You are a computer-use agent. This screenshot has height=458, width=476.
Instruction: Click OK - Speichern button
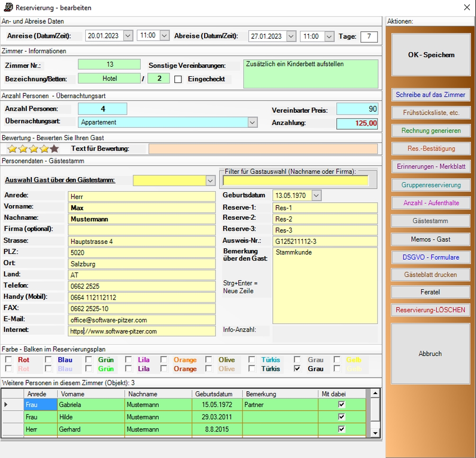(431, 55)
